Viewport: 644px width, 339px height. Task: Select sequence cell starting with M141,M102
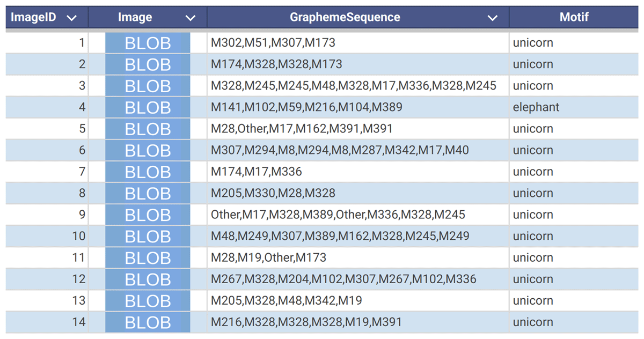(x=358, y=107)
